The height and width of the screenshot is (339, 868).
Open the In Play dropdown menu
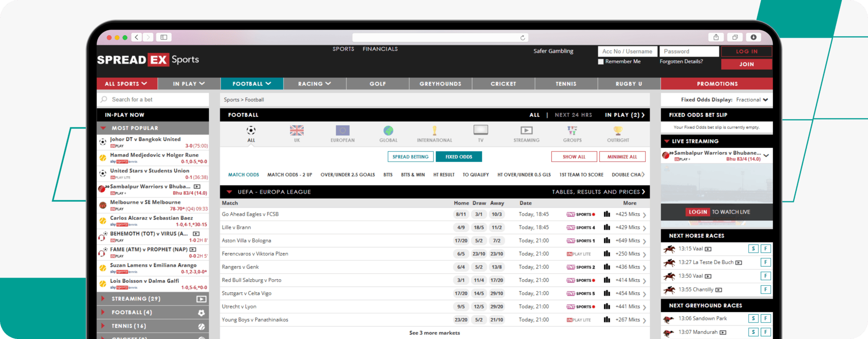click(189, 84)
